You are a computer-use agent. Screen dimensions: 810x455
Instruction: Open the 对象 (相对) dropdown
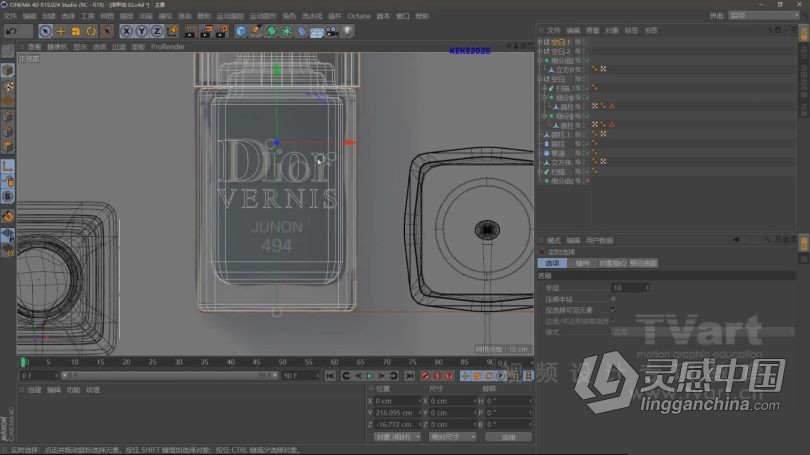tap(397, 437)
